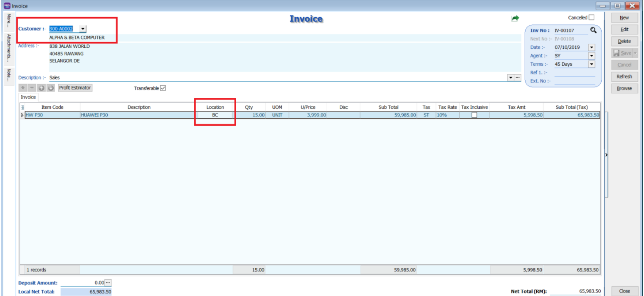Open the Customer code dropdown
Screen dimensions: 644x296
(82, 29)
